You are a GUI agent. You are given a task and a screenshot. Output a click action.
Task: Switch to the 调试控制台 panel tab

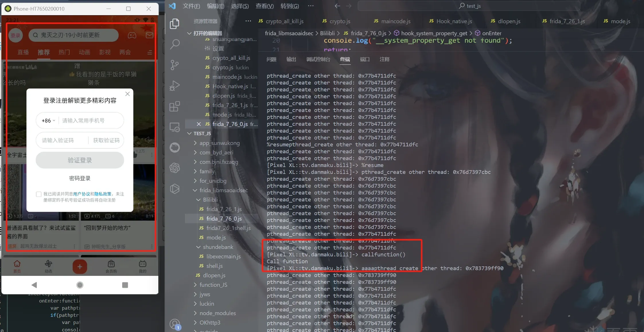pyautogui.click(x=318, y=59)
